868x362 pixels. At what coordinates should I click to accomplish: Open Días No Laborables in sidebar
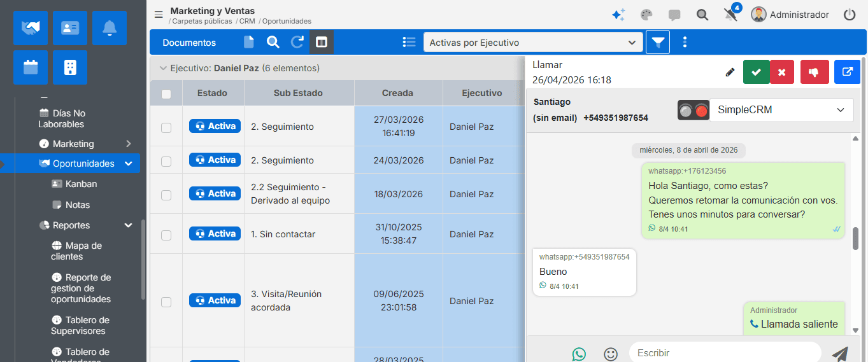[62, 119]
